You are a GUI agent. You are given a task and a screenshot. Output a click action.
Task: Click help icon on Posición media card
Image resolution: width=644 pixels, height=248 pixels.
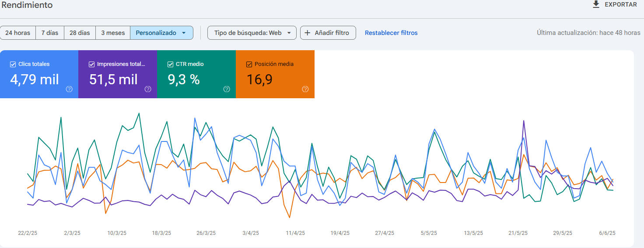(x=305, y=89)
